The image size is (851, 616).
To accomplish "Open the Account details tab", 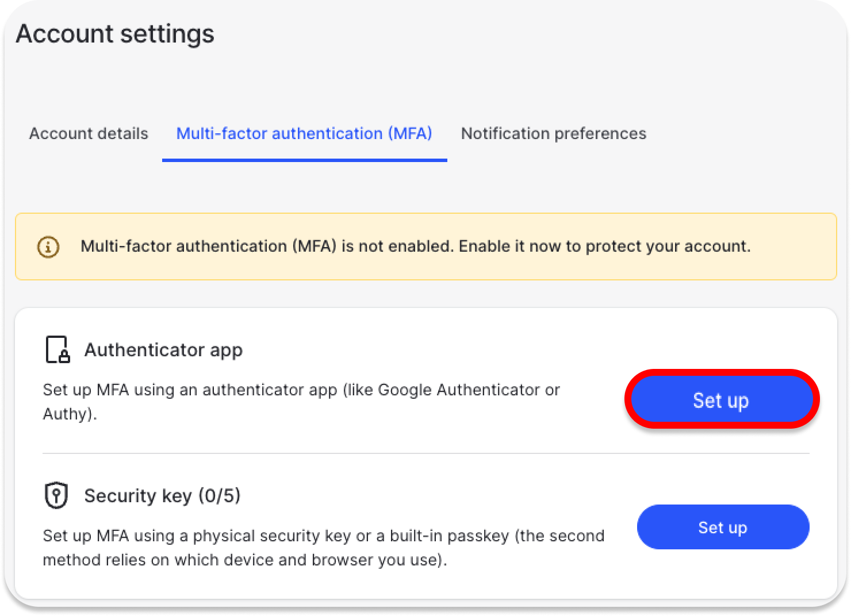I will [x=89, y=134].
